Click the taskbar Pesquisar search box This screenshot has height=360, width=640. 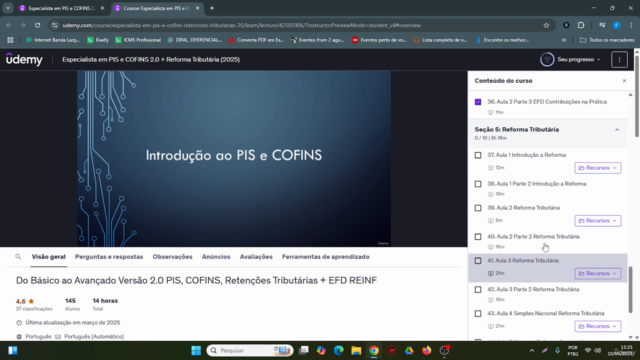[250, 350]
